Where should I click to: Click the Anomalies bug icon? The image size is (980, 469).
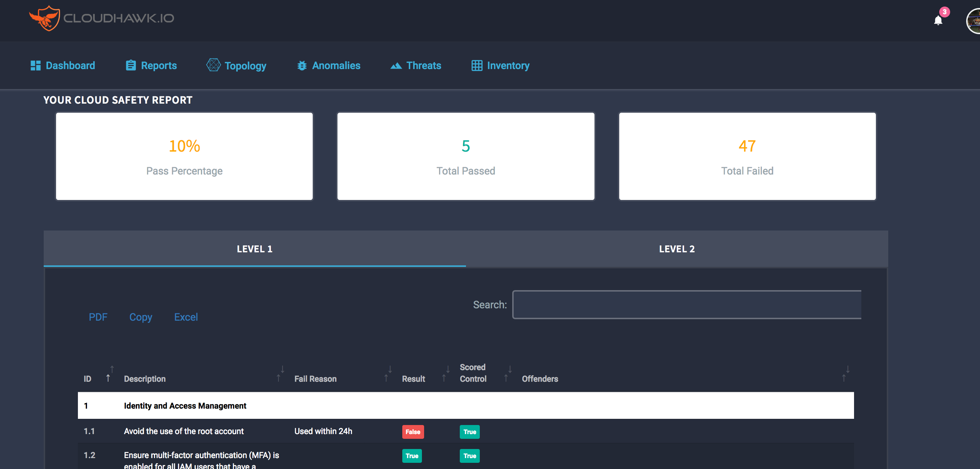click(302, 66)
